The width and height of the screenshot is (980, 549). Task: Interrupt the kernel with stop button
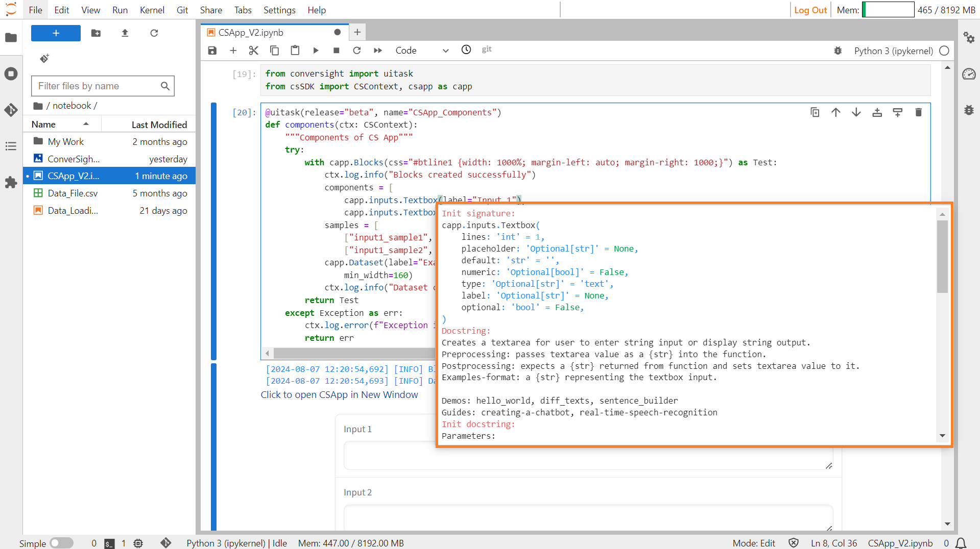click(x=336, y=50)
